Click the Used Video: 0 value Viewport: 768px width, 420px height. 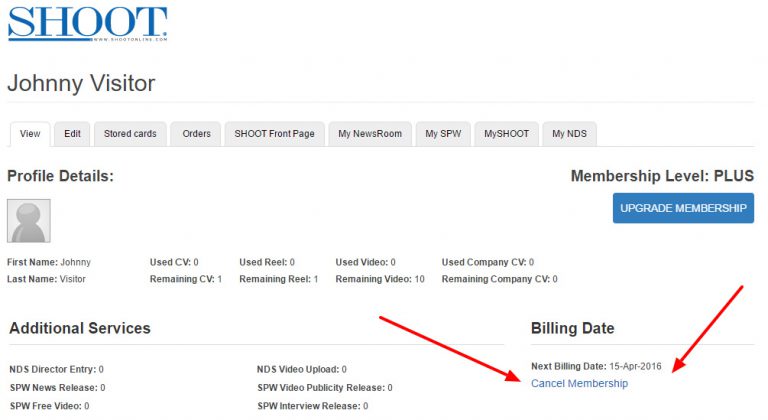point(365,262)
